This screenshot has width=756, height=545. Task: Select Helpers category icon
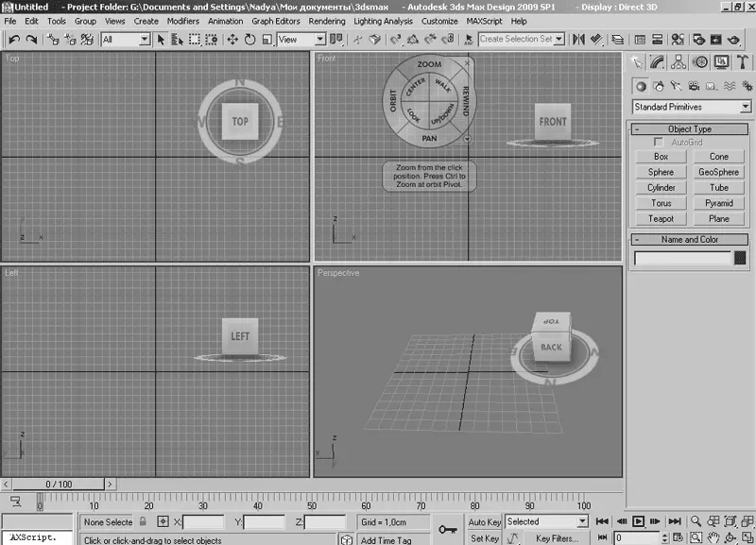coord(712,86)
